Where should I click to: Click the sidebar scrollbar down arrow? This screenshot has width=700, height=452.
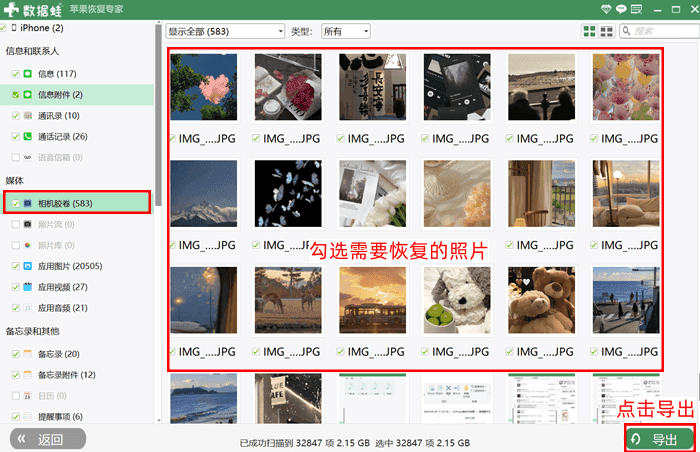point(159,420)
